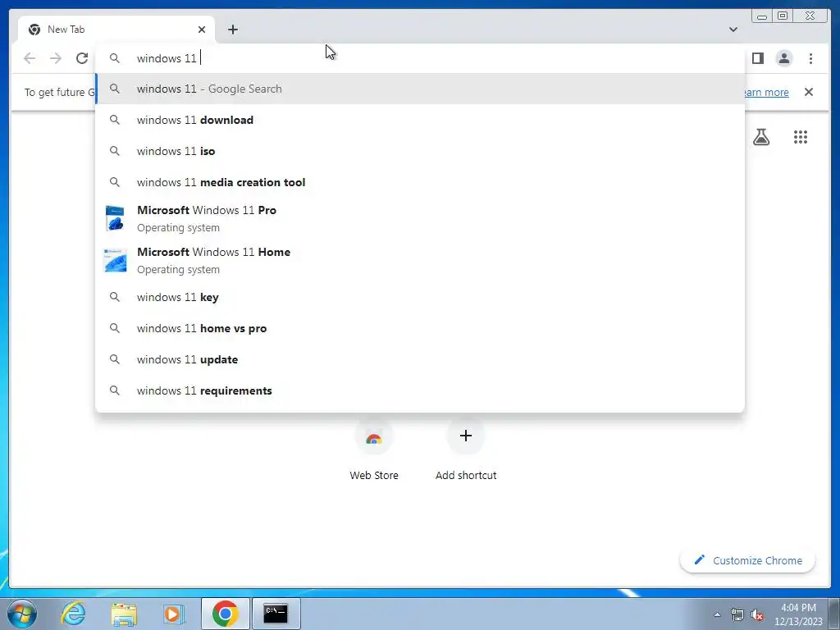Follow the Learn more link
The width and height of the screenshot is (840, 630).
click(766, 92)
